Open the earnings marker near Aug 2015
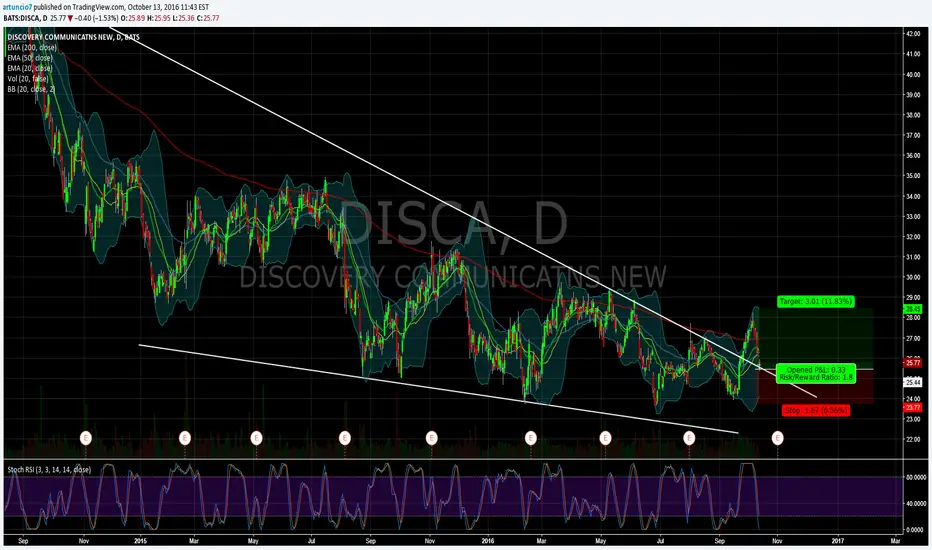The width and height of the screenshot is (932, 550). tap(345, 438)
